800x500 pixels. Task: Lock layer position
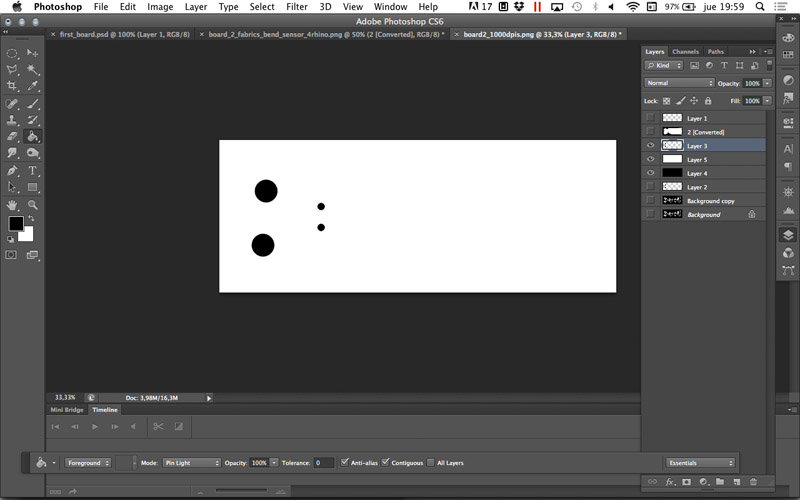694,101
